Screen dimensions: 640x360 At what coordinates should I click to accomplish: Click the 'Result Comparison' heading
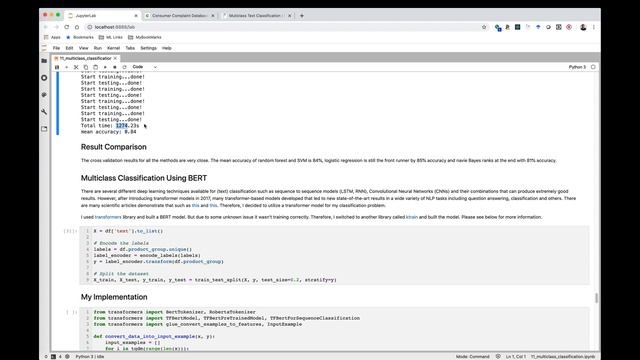pos(113,147)
